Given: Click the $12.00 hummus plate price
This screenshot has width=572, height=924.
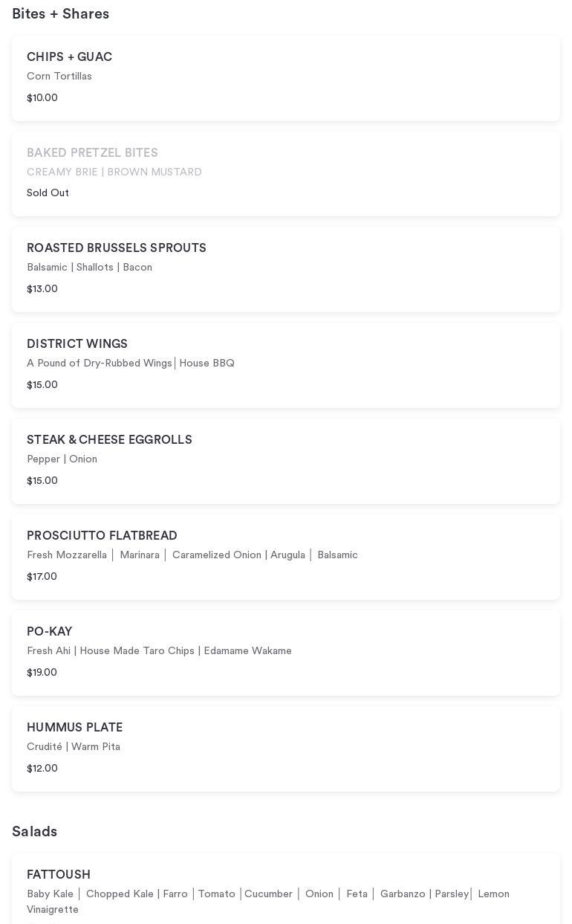Looking at the screenshot, I should click(42, 769).
